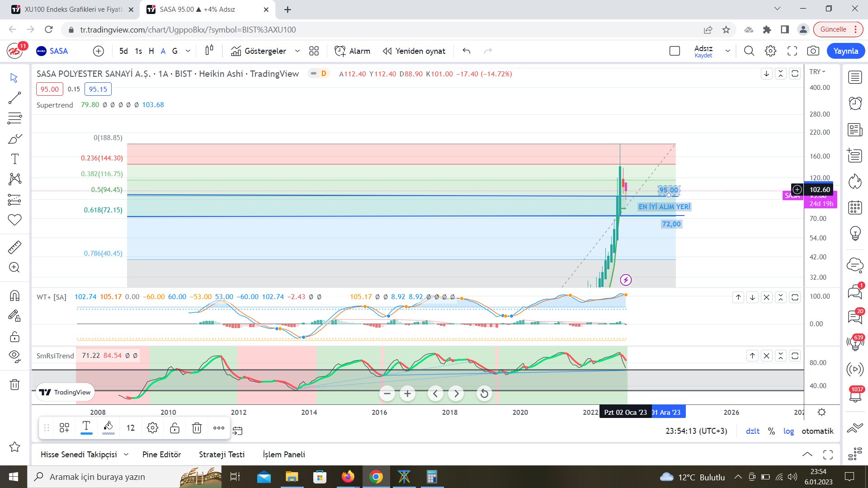Viewport: 868px width, 488px height.
Task: Open the Strateji Testi tab
Action: tap(222, 455)
